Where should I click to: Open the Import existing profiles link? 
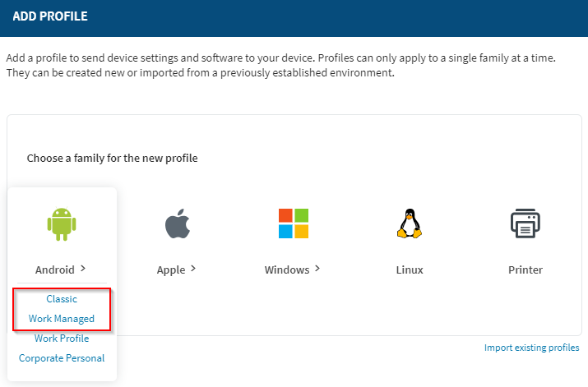click(x=531, y=348)
